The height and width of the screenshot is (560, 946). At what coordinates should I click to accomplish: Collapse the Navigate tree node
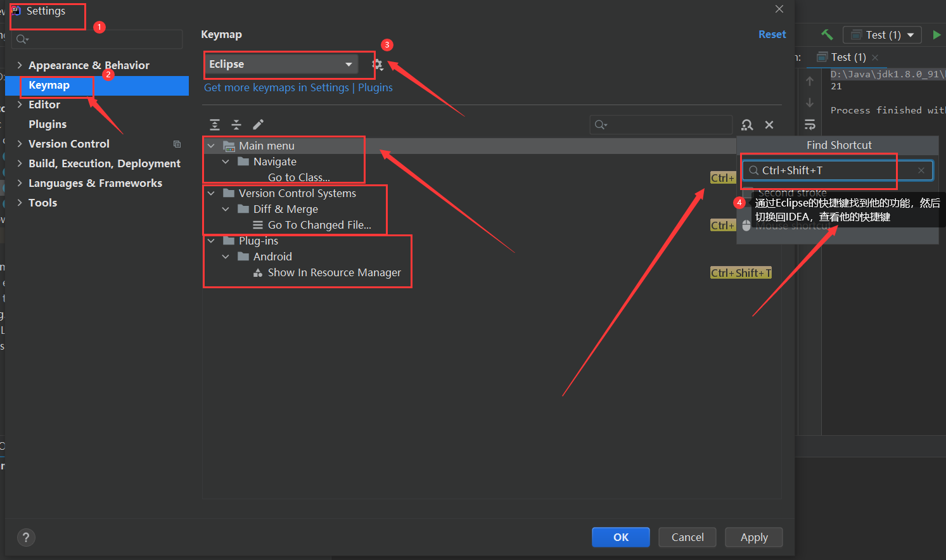point(226,162)
